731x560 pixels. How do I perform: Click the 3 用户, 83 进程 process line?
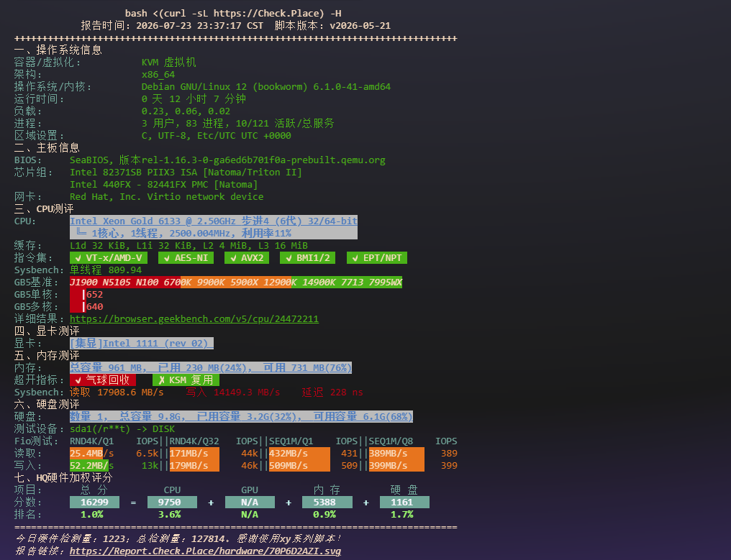(237, 124)
